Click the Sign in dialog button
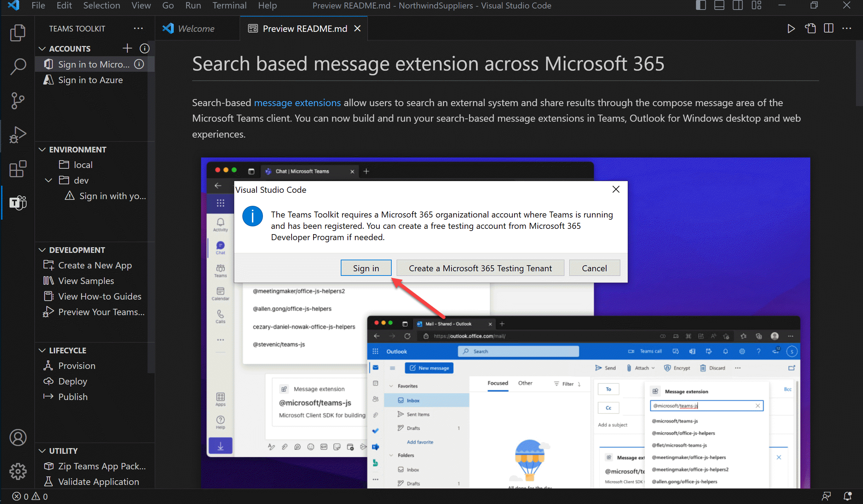 pyautogui.click(x=366, y=268)
